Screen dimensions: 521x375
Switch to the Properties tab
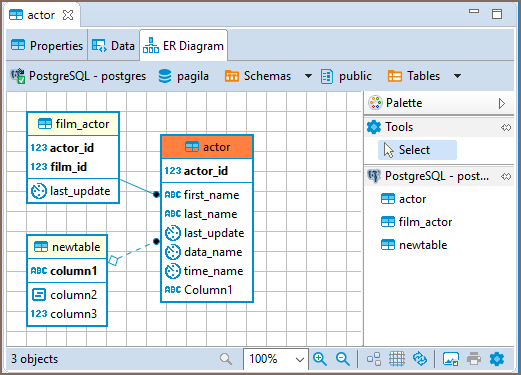click(47, 45)
